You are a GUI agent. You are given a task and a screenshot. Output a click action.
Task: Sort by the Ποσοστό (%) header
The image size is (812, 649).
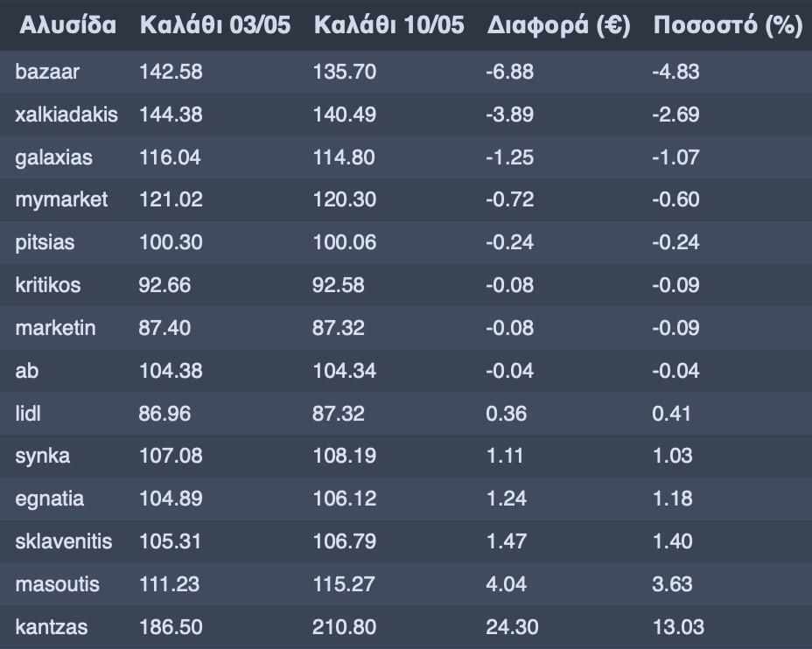click(728, 25)
